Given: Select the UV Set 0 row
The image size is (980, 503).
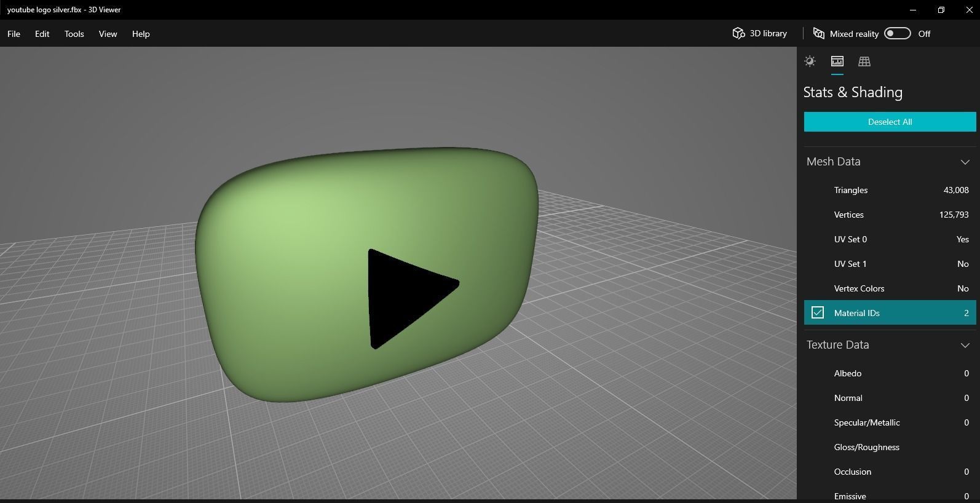Looking at the screenshot, I should [x=890, y=239].
